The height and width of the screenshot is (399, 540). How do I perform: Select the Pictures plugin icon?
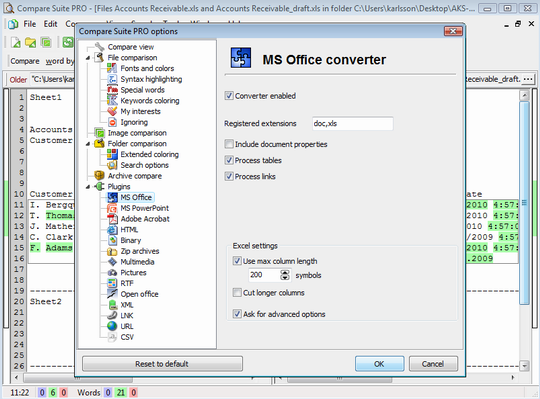point(112,272)
